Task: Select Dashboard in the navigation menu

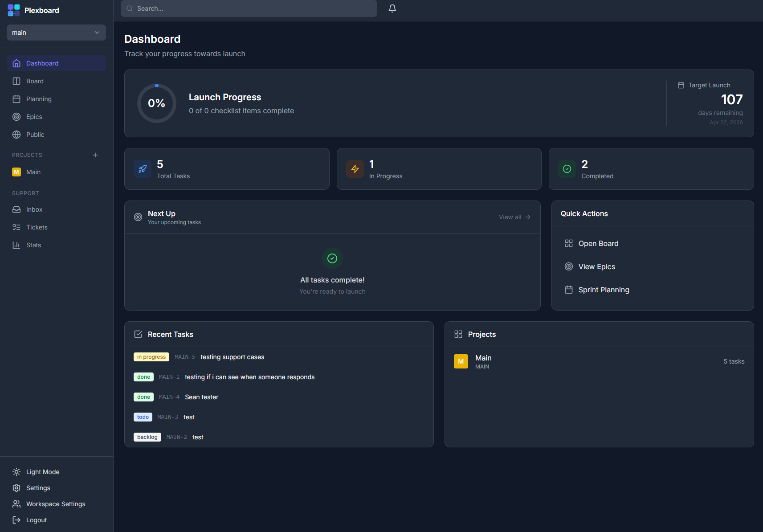Action: [42, 63]
